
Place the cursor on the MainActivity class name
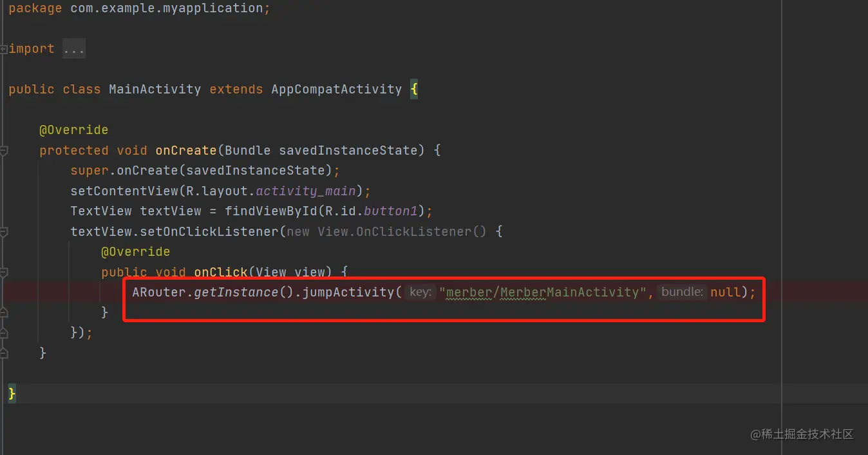point(155,89)
